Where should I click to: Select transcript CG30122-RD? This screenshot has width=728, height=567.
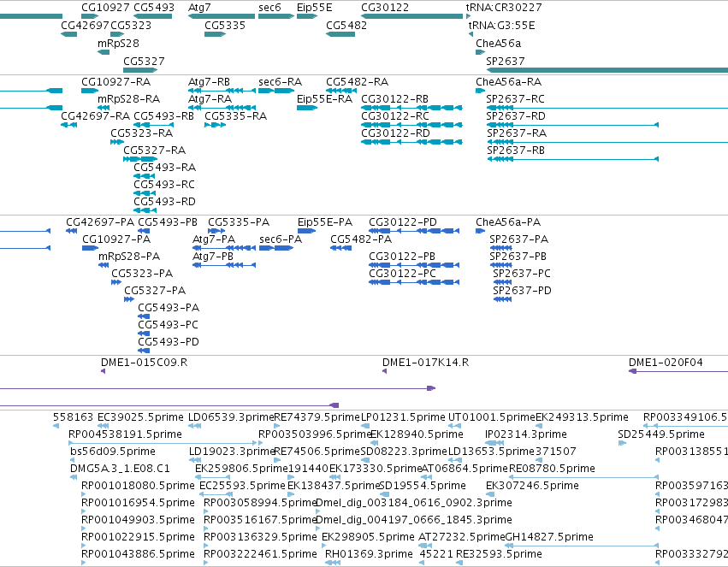point(411,142)
